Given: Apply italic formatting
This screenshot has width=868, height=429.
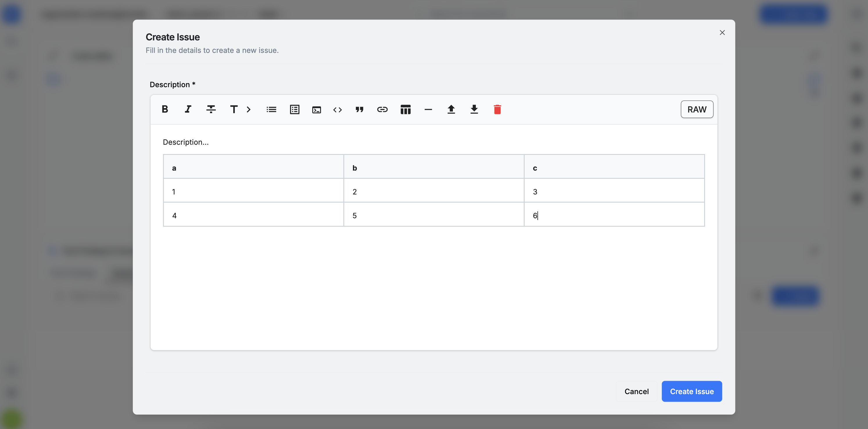Looking at the screenshot, I should 188,109.
